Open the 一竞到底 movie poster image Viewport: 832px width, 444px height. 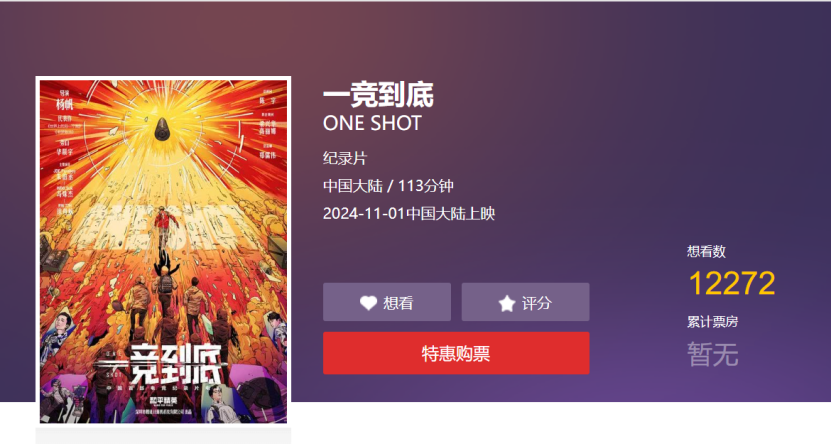coord(163,251)
